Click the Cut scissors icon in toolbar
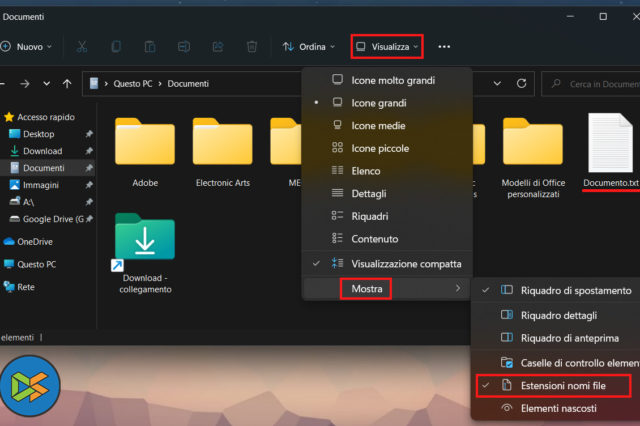 [82, 46]
